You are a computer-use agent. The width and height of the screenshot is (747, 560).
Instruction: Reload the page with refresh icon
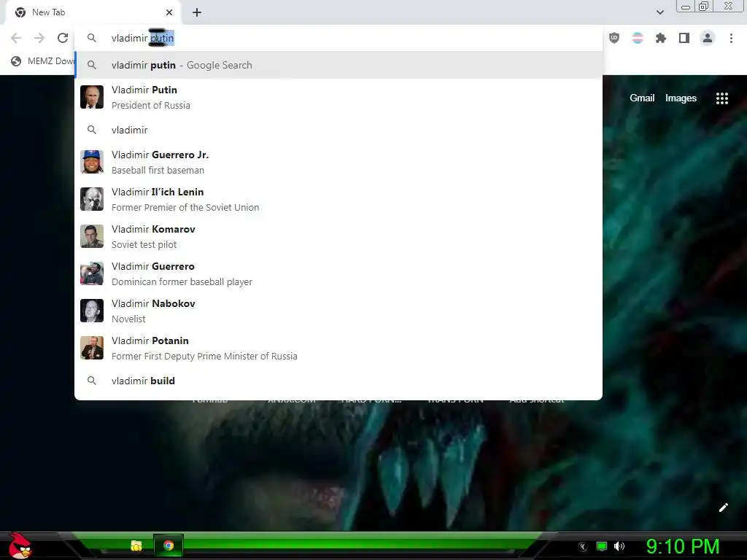point(63,38)
